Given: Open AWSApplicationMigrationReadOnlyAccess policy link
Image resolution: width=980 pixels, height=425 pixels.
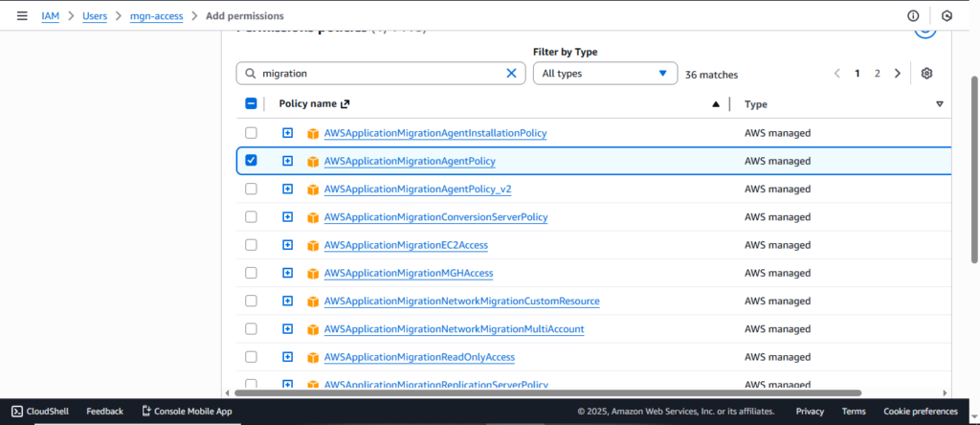Looking at the screenshot, I should click(419, 357).
